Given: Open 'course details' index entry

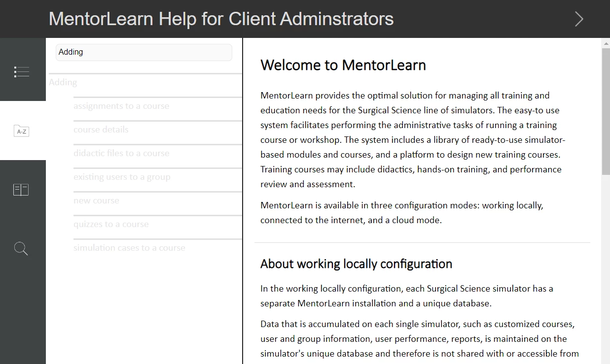Looking at the screenshot, I should click(x=101, y=130).
